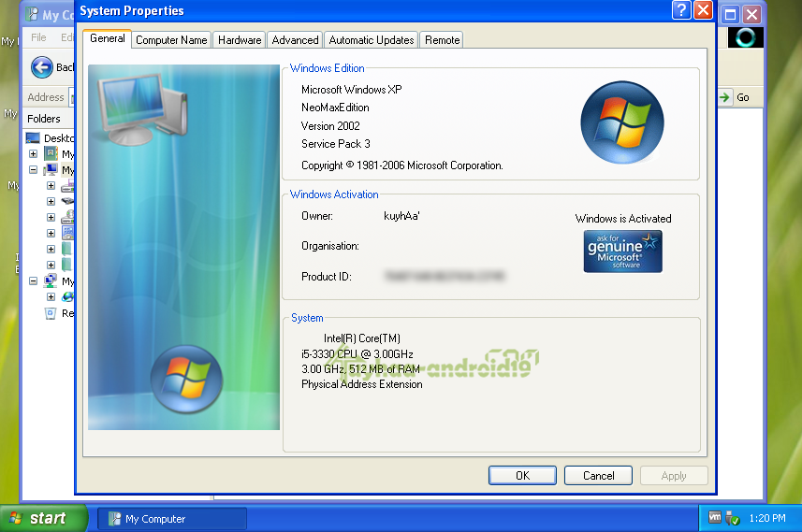Click the "Physical Address Extension" text
The height and width of the screenshot is (532, 802).
(361, 384)
